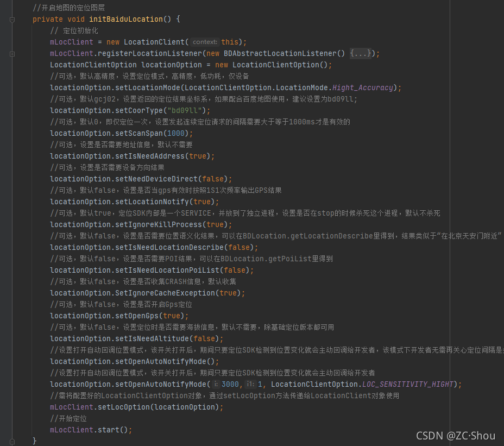The image size is (504, 446).
Task: Click the setIsNeedLocationDescribe(false) line
Action: coord(154,248)
